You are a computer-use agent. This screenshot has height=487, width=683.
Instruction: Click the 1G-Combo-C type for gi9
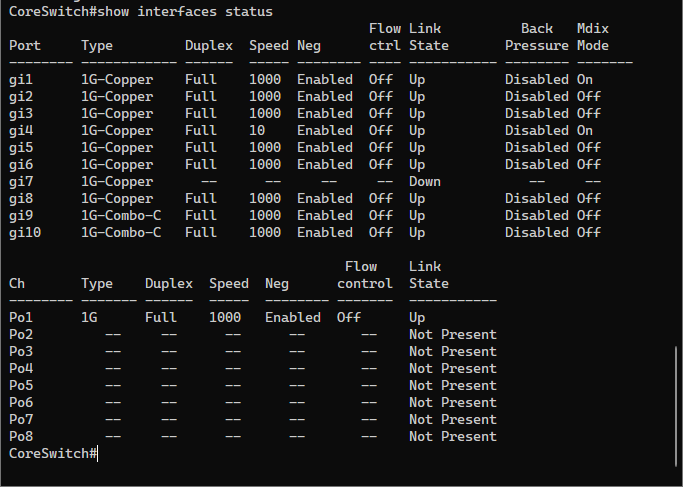click(121, 215)
